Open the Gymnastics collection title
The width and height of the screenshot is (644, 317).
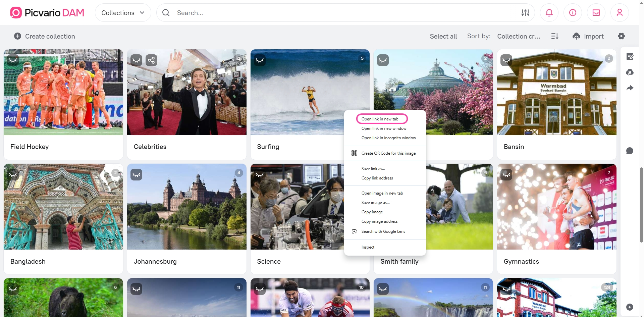pyautogui.click(x=521, y=261)
